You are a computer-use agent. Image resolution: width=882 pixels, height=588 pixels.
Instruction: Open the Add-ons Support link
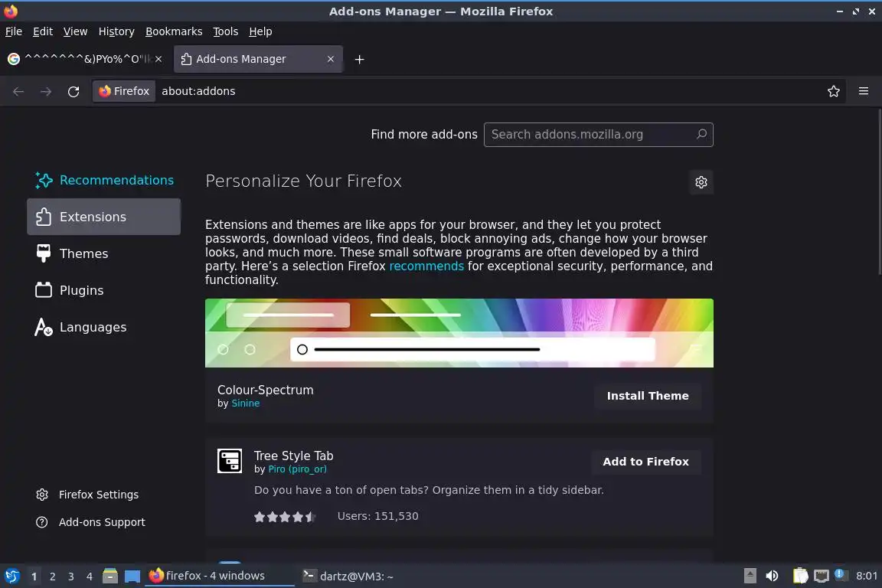(x=90, y=522)
